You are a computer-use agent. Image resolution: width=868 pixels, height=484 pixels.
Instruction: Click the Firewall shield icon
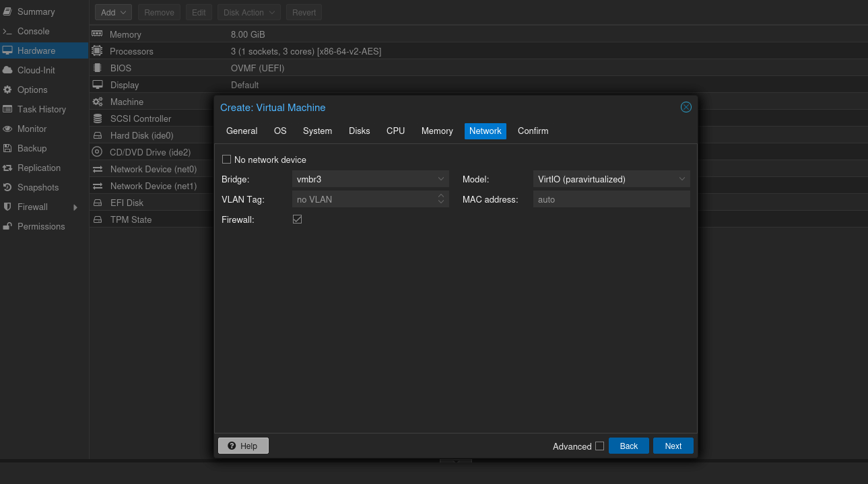(x=7, y=207)
